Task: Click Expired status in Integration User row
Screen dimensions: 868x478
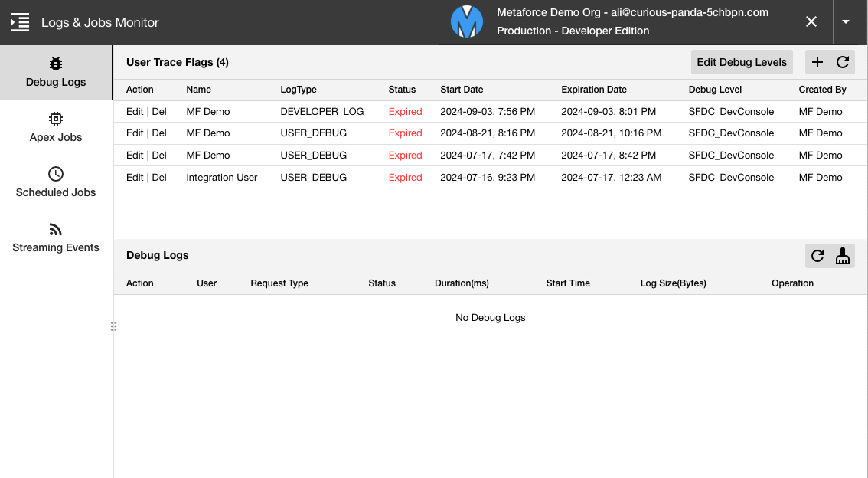Action: 405,177
